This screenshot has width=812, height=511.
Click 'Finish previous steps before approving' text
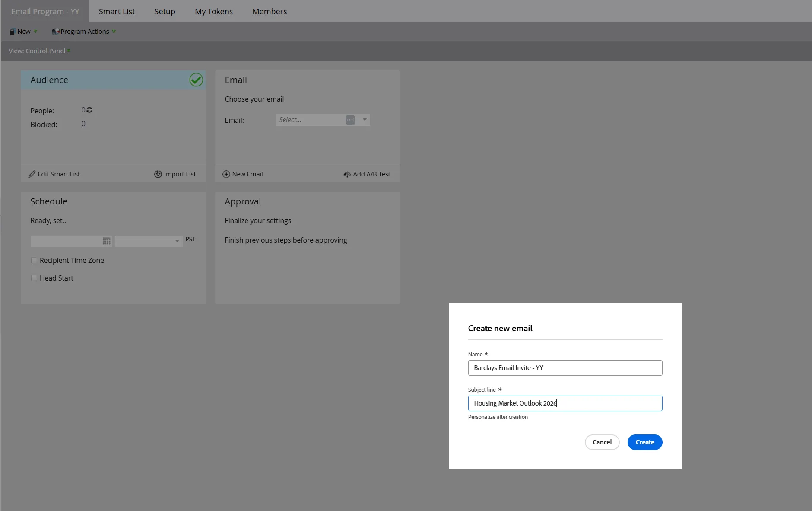286,240
